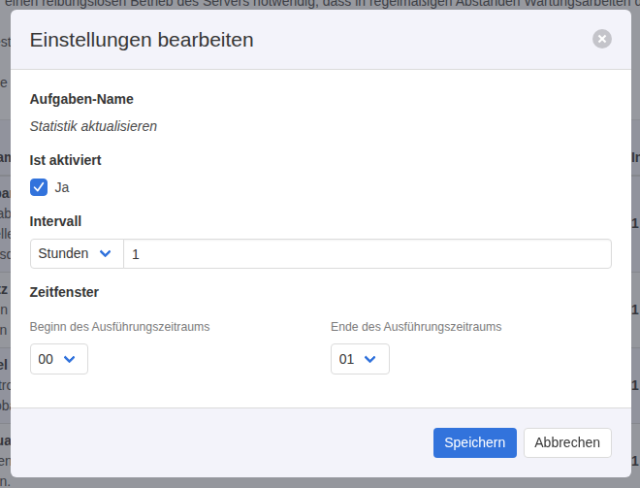
Task: Click the Beginn des Ausführungszeitraums label
Action: coord(120,327)
